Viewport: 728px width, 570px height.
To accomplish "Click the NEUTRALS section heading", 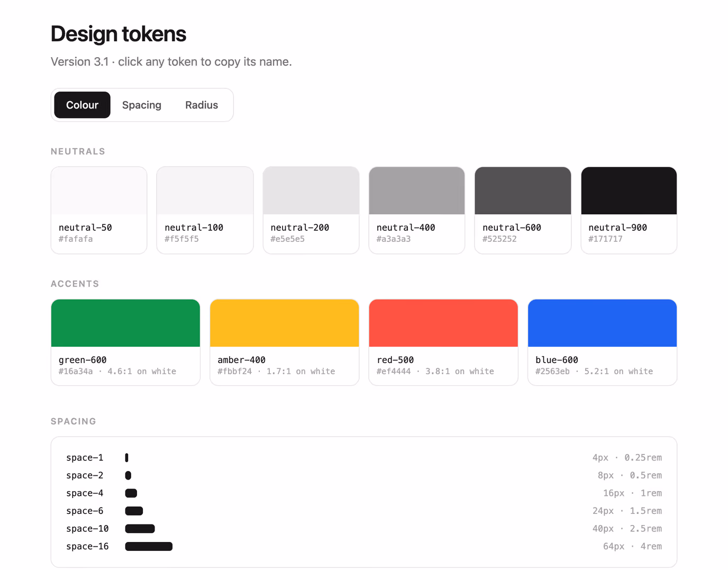I will [x=78, y=151].
